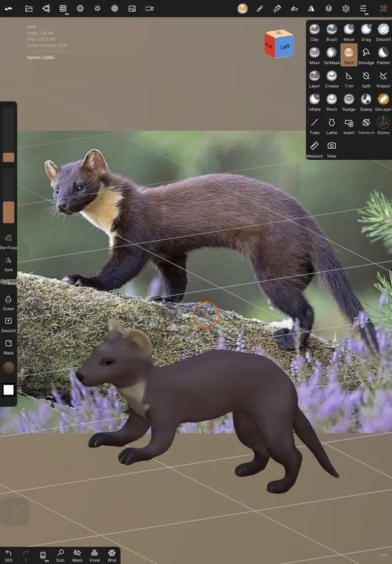Open the orange paint sphere in the top bar

point(243,9)
